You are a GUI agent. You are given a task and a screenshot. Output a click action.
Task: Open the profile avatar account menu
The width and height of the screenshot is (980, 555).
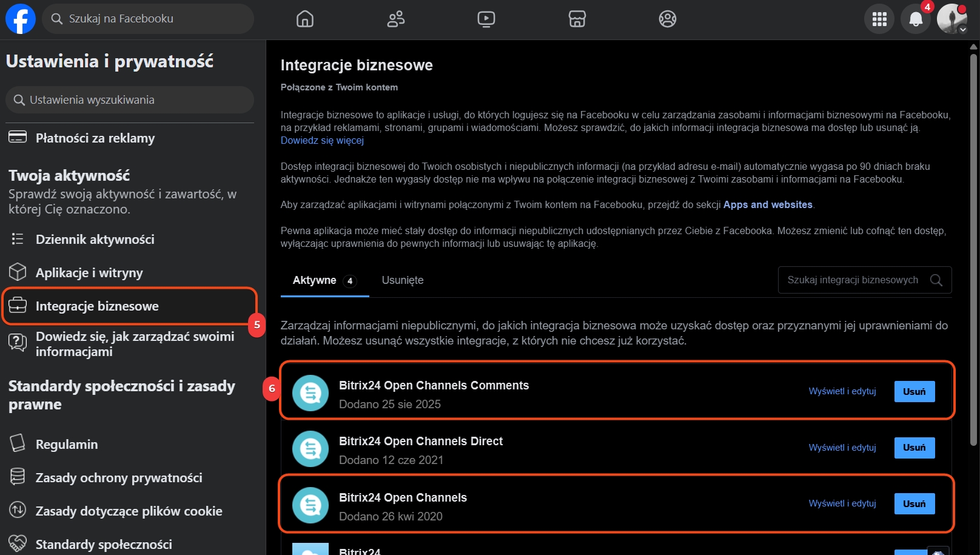click(952, 19)
